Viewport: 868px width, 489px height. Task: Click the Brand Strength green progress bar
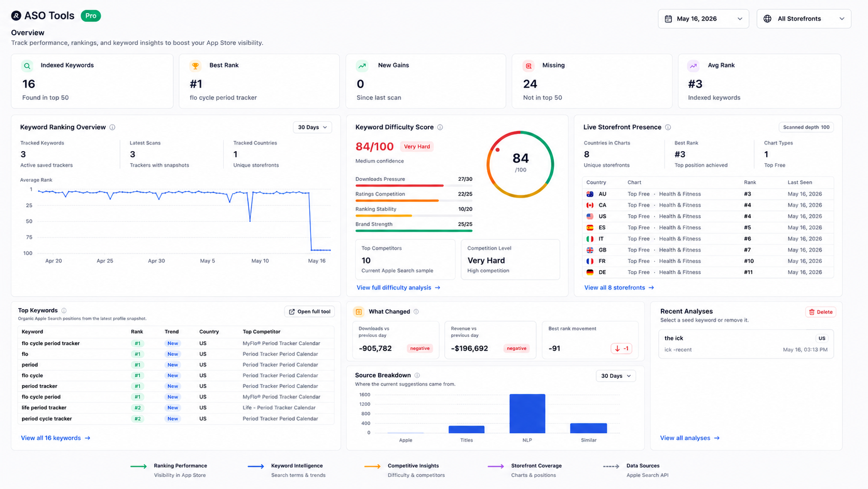click(414, 231)
